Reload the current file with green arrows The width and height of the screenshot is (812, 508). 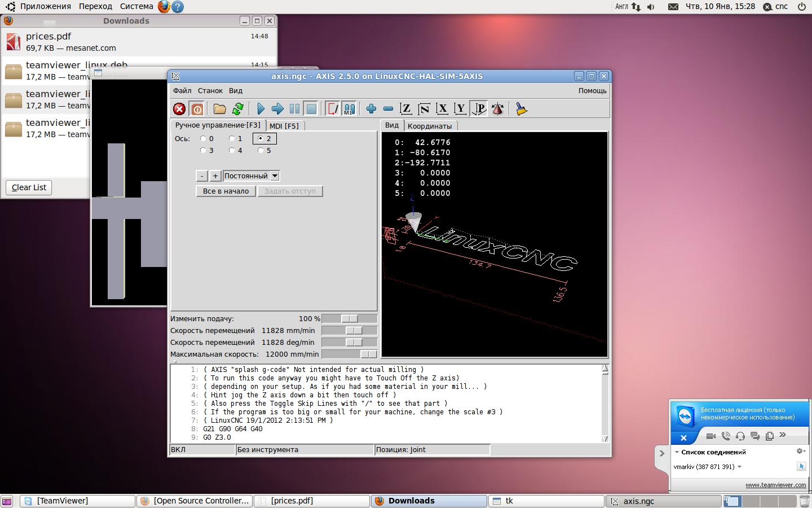coord(237,109)
